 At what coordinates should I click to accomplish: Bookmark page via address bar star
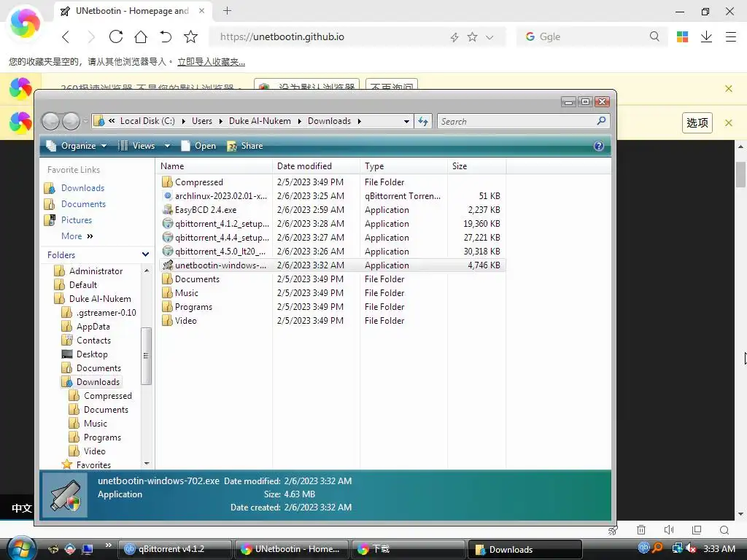click(x=472, y=36)
